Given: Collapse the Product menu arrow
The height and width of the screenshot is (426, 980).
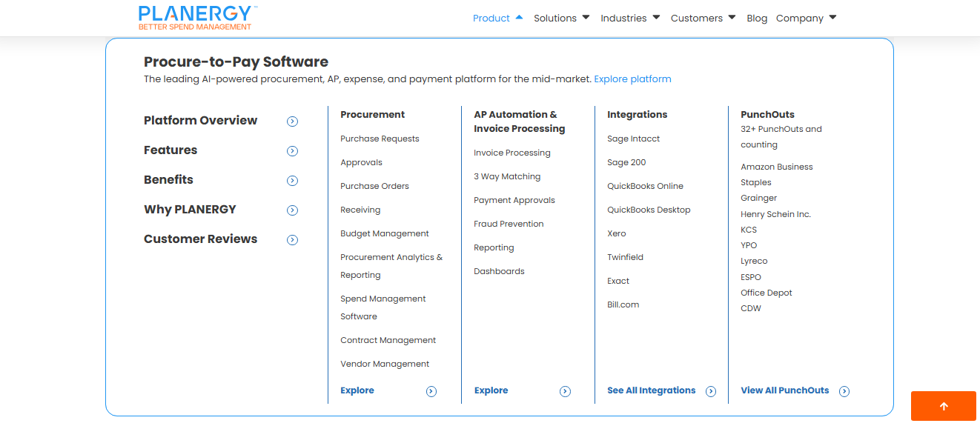Looking at the screenshot, I should [519, 17].
